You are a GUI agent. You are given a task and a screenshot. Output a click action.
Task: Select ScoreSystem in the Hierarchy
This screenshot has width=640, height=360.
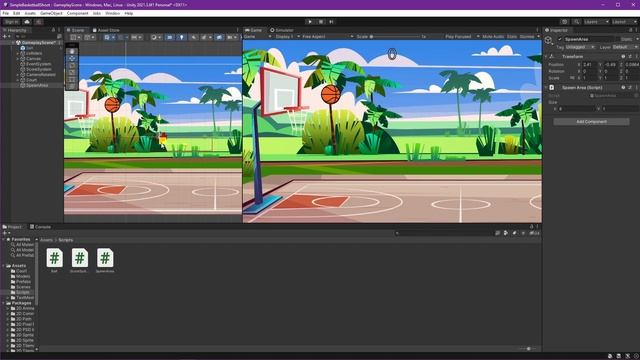click(38, 69)
